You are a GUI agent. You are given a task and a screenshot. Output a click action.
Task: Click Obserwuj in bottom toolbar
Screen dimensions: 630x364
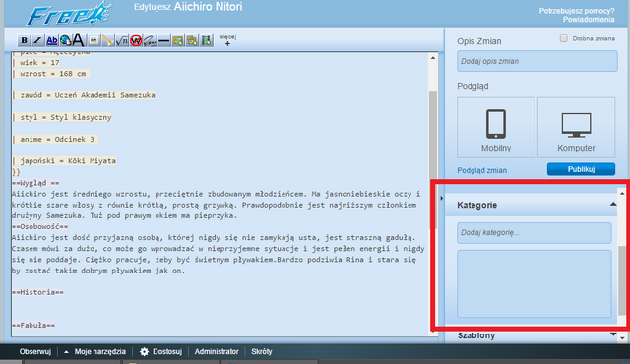point(35,351)
